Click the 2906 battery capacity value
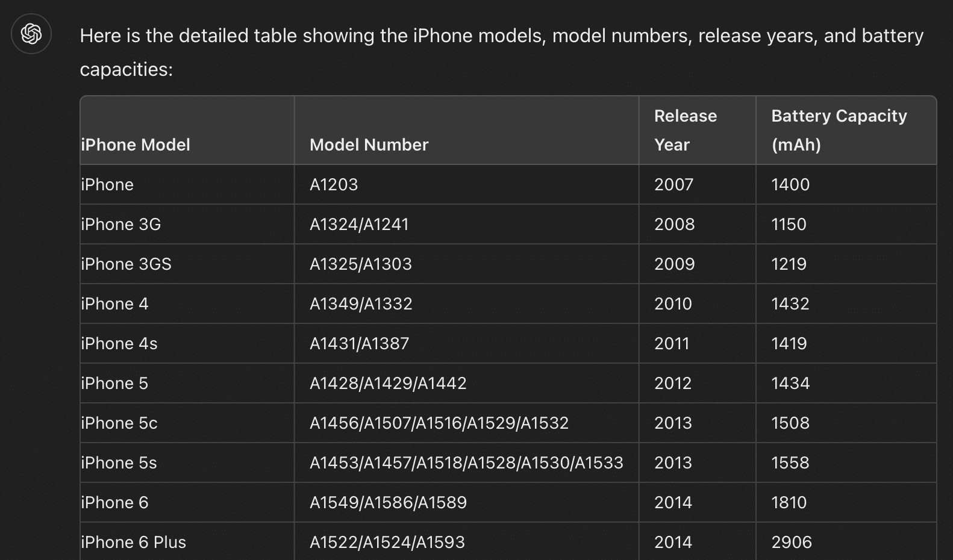Screen dimensions: 953x560 point(792,542)
